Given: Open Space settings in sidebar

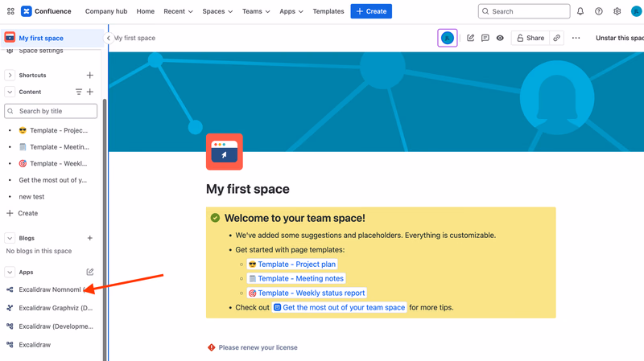Looking at the screenshot, I should point(41,51).
